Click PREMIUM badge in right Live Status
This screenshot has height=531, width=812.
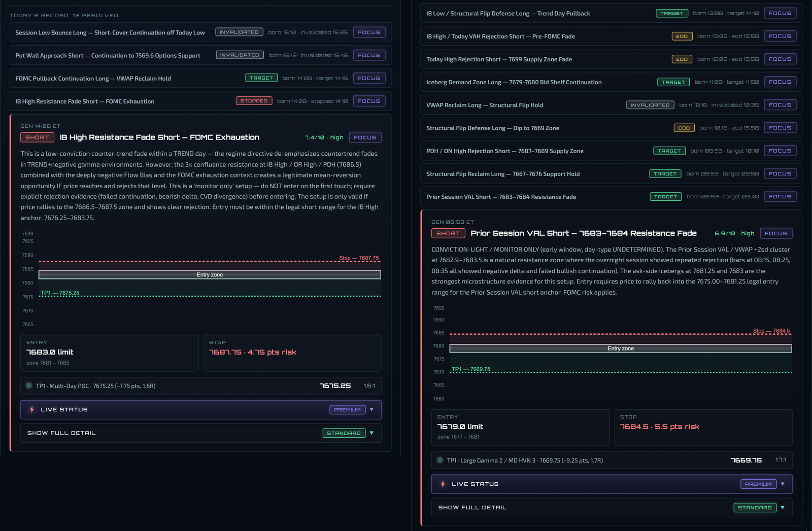coord(759,484)
